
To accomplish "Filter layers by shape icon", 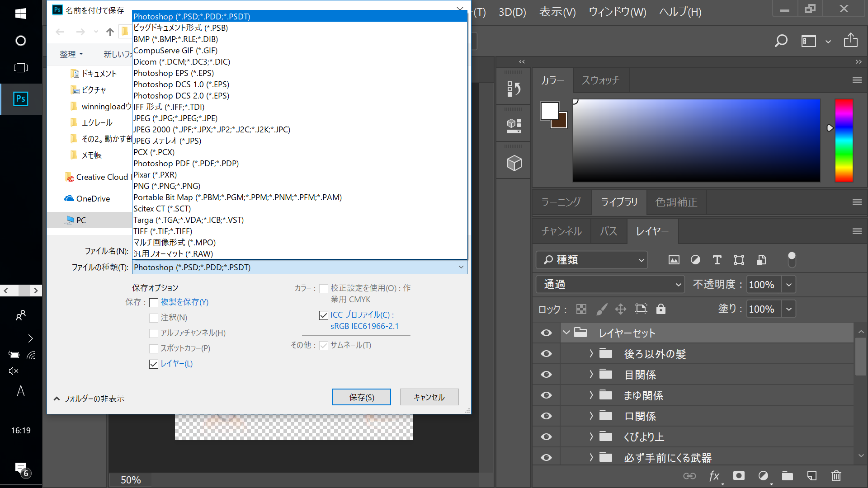I will tap(739, 260).
